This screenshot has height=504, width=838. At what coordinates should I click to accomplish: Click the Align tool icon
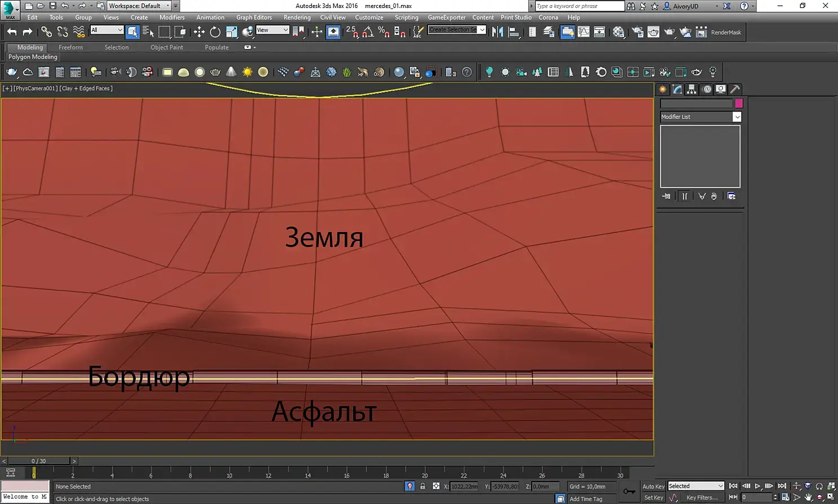pyautogui.click(x=514, y=32)
